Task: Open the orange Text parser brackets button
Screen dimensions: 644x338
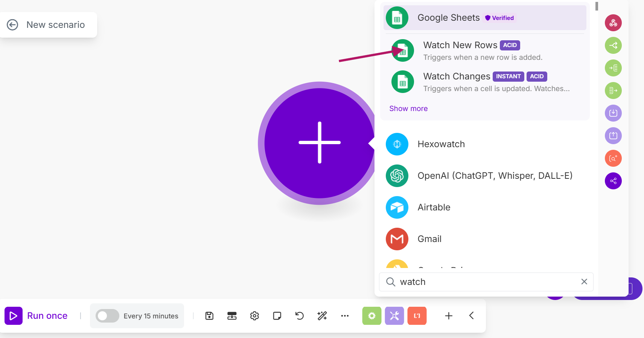Action: pyautogui.click(x=417, y=316)
